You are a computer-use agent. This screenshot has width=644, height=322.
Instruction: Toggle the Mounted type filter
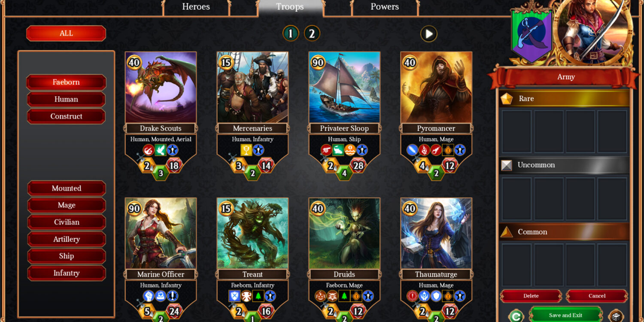pos(67,188)
